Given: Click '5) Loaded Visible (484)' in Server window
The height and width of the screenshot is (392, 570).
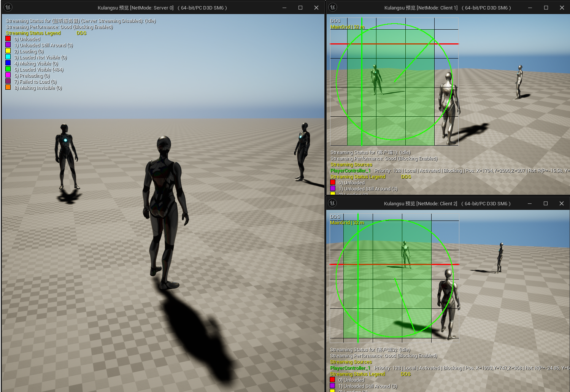Looking at the screenshot, I should [x=39, y=70].
